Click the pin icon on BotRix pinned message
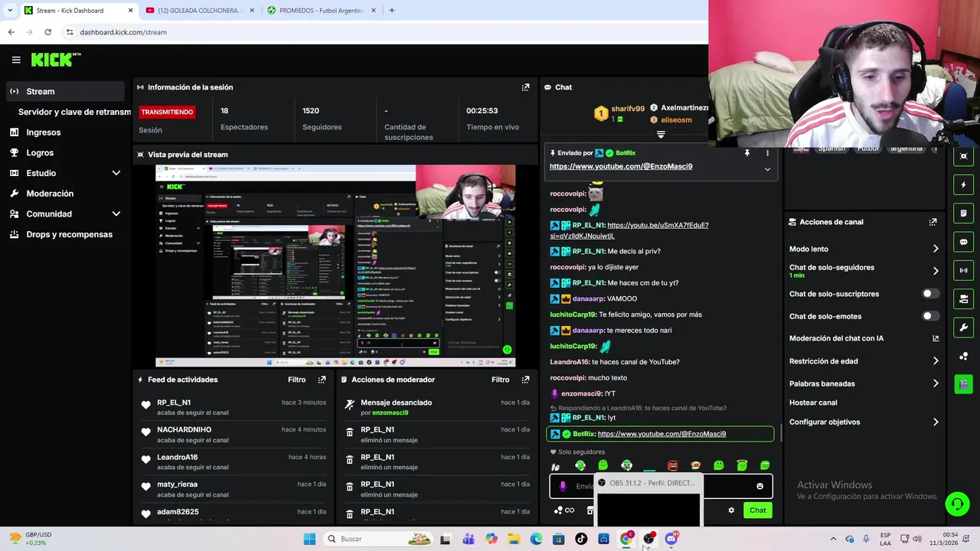 pos(746,153)
